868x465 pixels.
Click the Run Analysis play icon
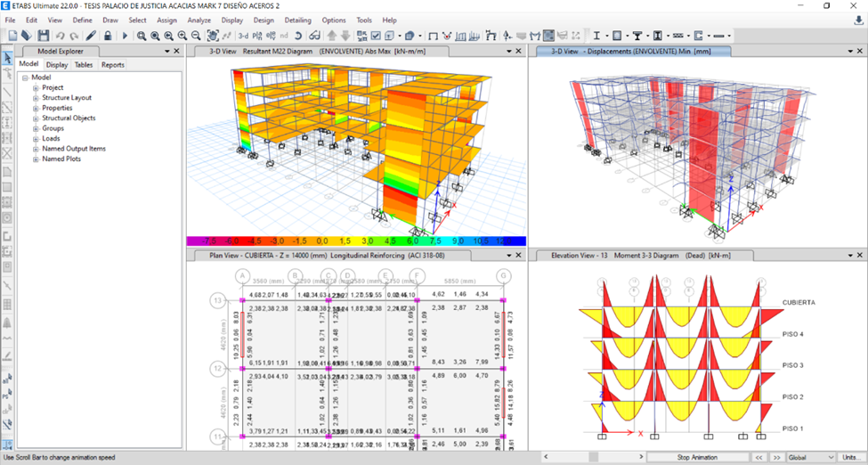(x=125, y=36)
